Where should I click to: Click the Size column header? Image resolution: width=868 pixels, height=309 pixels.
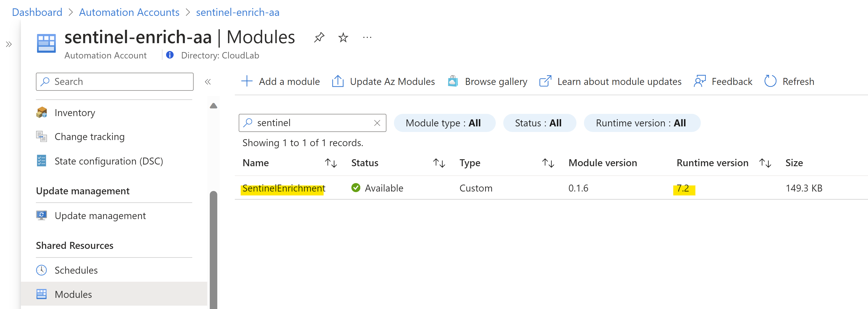(x=794, y=163)
